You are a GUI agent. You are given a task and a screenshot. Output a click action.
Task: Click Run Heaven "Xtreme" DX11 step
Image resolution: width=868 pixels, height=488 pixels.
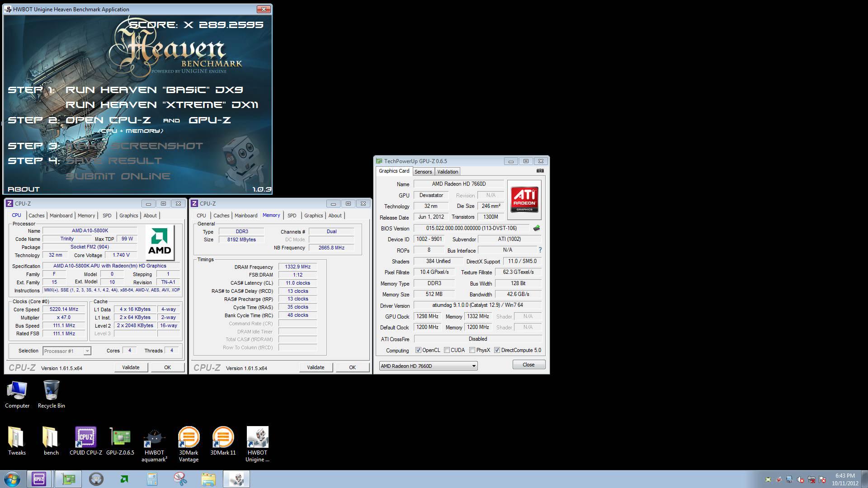point(162,105)
